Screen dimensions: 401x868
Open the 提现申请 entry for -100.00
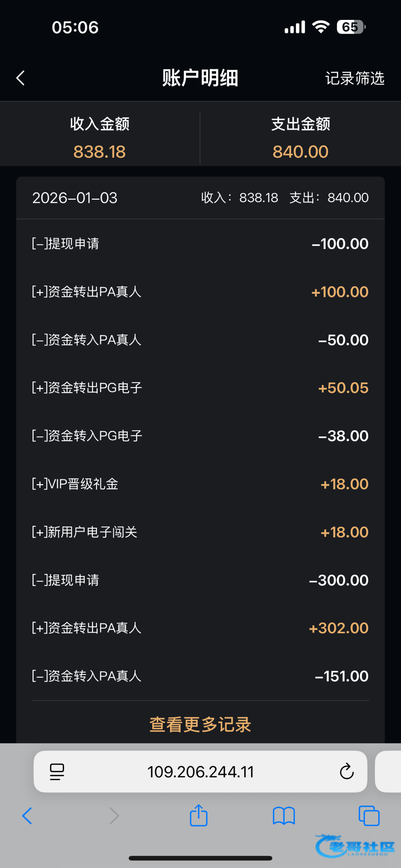tap(200, 244)
